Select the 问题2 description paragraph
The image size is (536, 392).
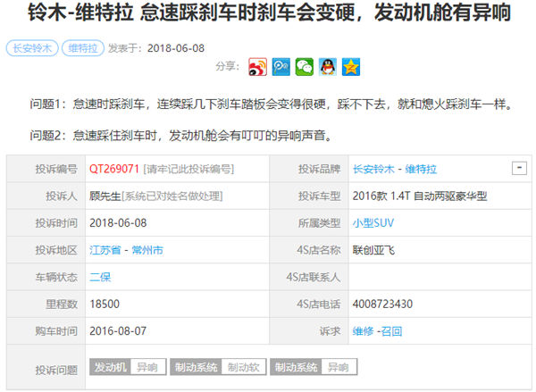(x=180, y=136)
